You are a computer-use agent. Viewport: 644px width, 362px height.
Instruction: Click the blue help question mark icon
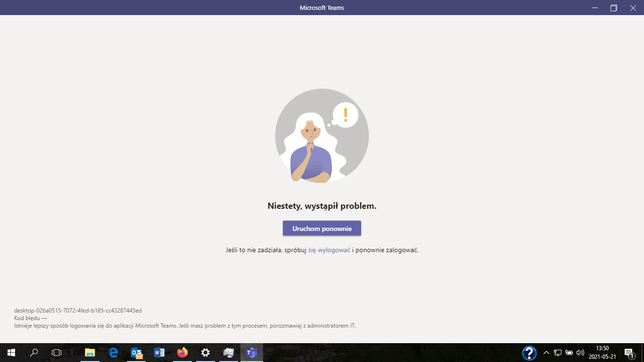pyautogui.click(x=529, y=353)
